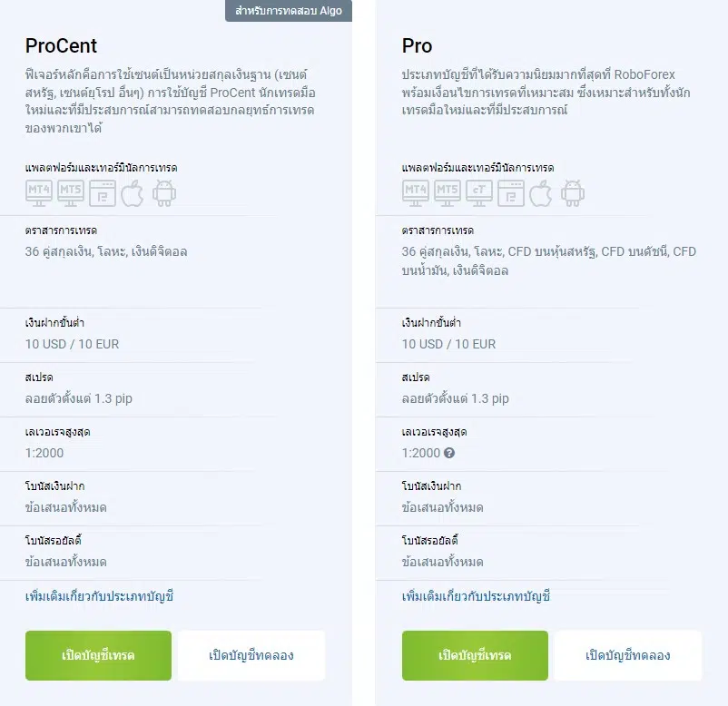Screen dimensions: 728x706
Task: Open ProCent account type details link
Action: tap(99, 596)
